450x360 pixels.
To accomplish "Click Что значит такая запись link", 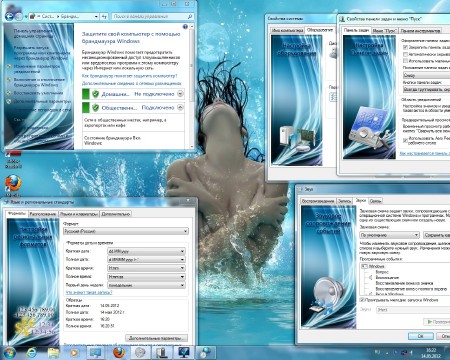I will coord(89,292).
